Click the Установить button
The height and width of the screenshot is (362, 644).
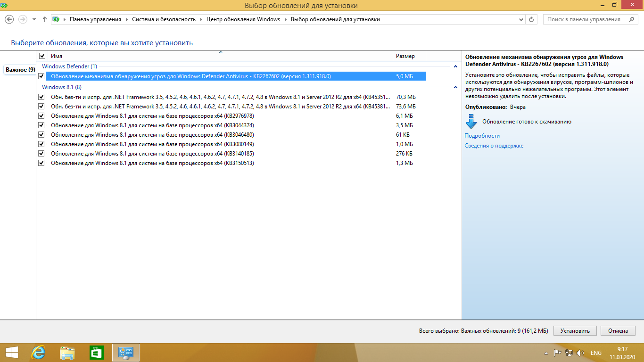pyautogui.click(x=575, y=331)
